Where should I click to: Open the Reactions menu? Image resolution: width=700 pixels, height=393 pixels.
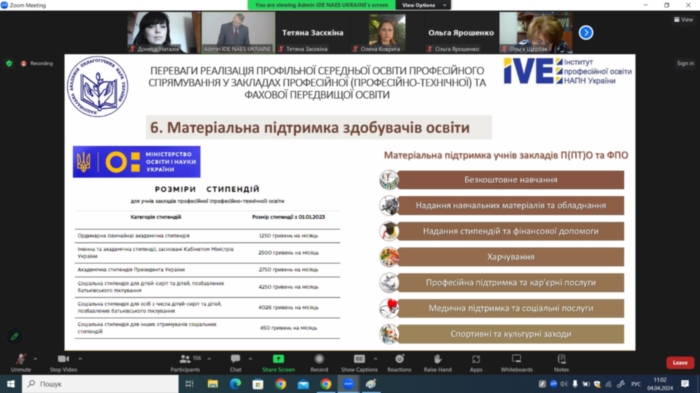coord(399,362)
